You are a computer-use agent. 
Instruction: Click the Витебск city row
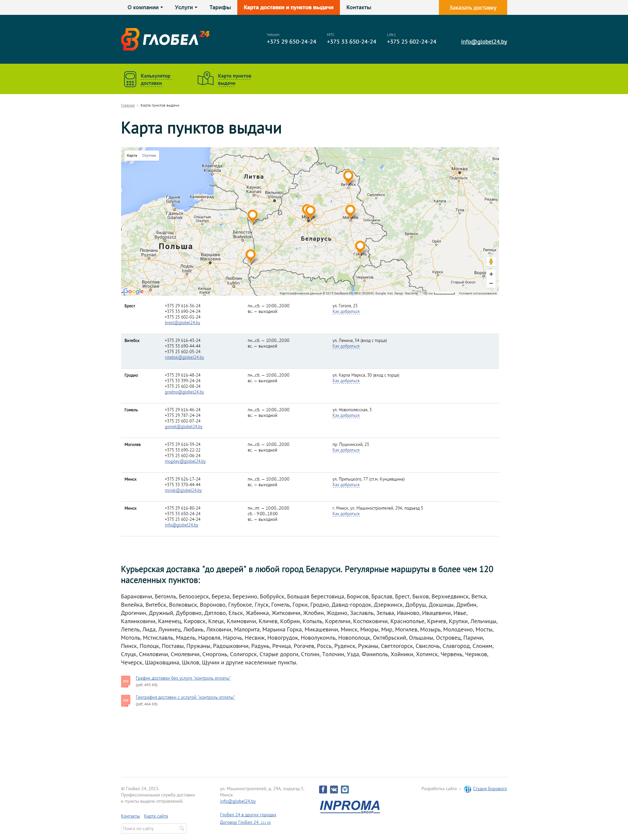[310, 351]
